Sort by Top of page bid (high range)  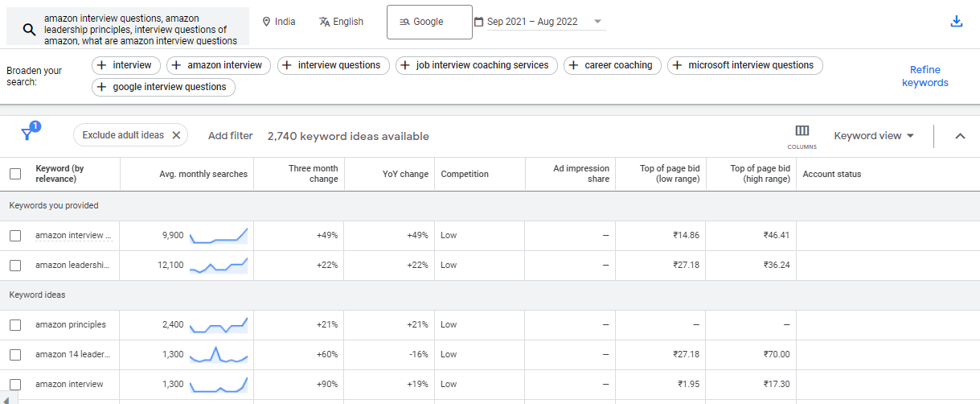click(760, 174)
